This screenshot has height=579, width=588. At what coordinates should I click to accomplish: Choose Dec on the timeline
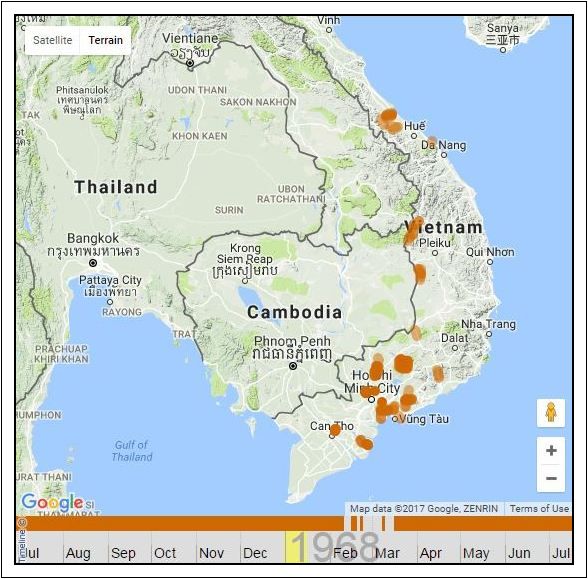tap(255, 553)
